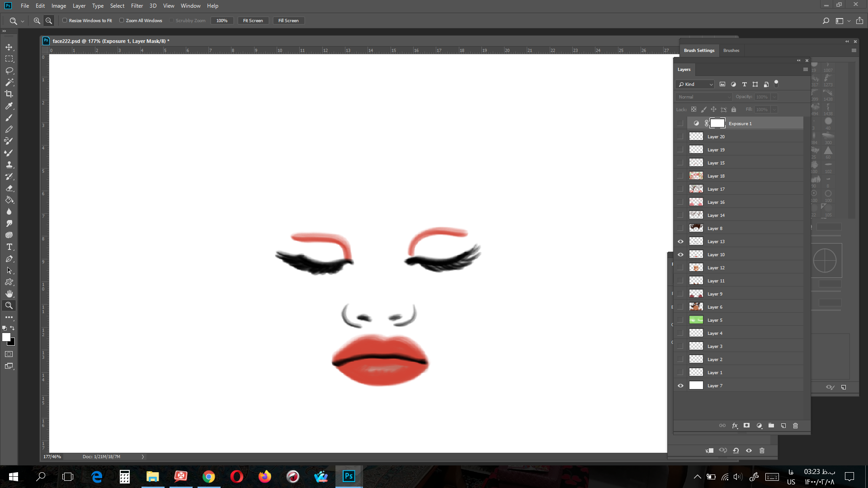This screenshot has width=868, height=488.
Task: Click the Windows Start button
Action: tap(13, 477)
